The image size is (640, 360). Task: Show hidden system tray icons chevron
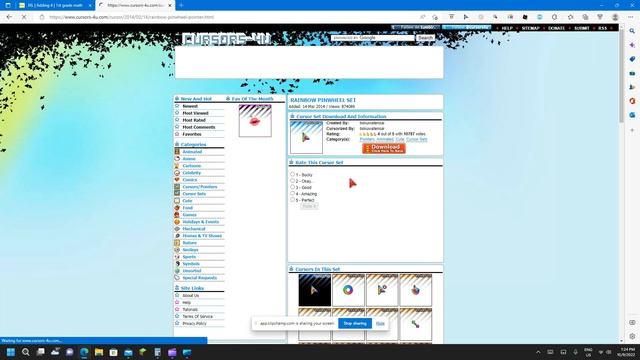click(538, 352)
